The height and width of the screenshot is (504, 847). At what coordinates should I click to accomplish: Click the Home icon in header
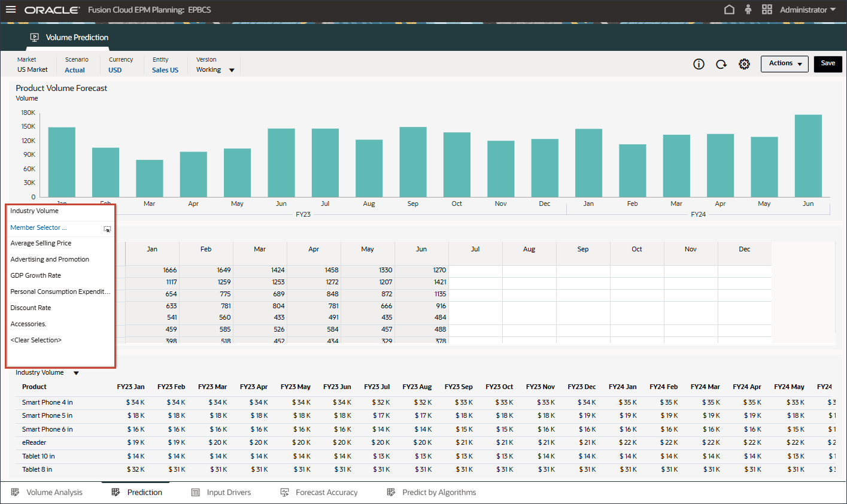[x=729, y=10]
